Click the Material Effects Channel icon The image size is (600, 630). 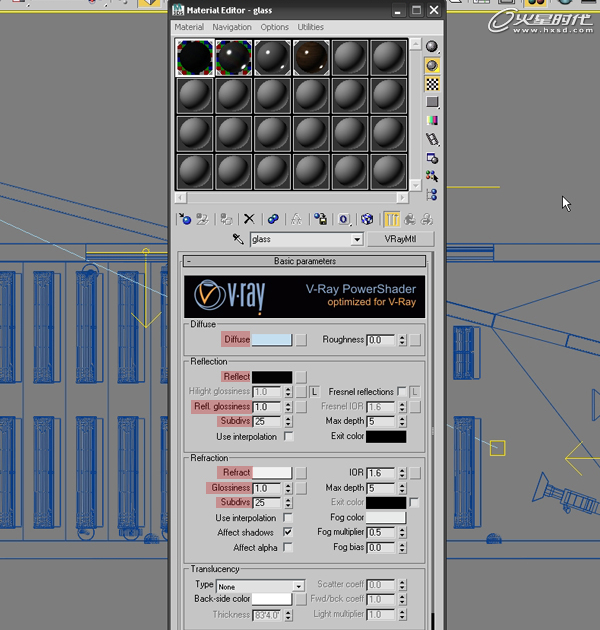pos(344,219)
